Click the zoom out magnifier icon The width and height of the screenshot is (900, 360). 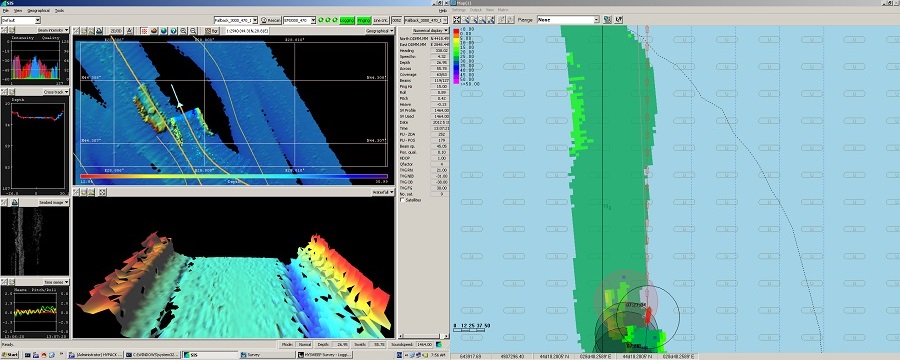[x=193, y=30]
